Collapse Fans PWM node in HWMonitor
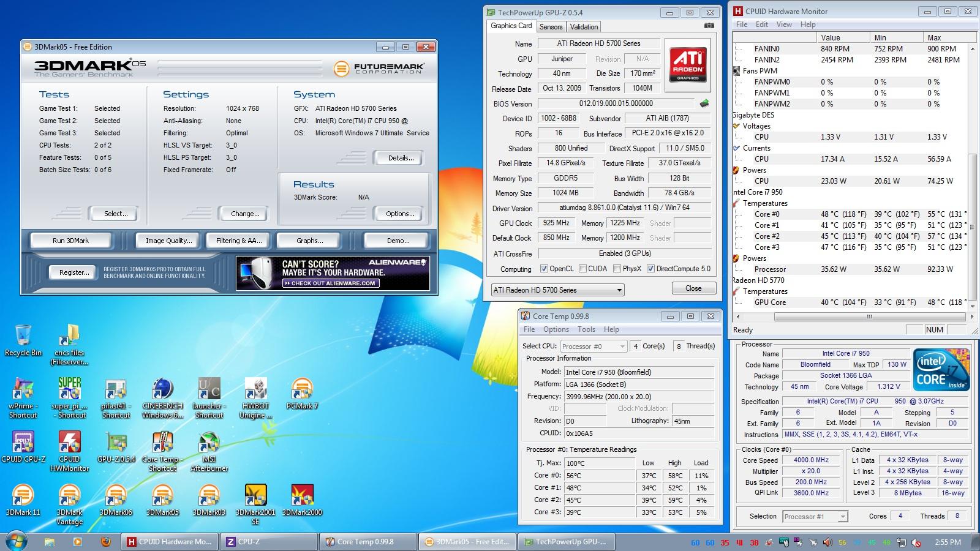Screen dimensions: 980x551 pos(736,71)
